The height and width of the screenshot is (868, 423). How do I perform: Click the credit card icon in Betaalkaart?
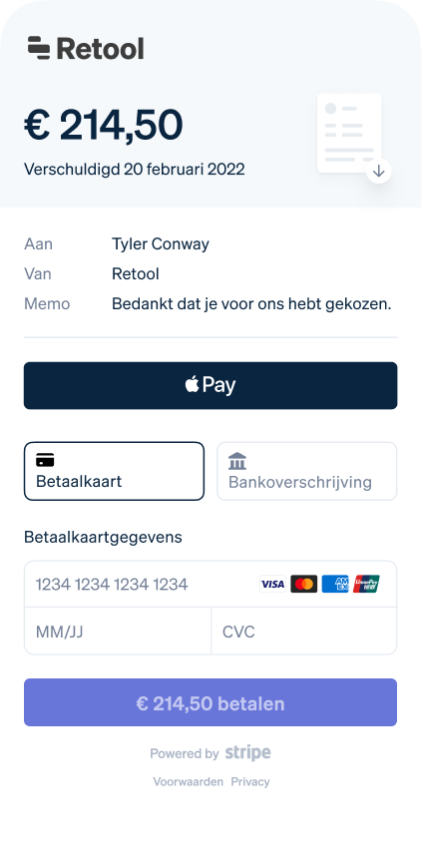coord(45,460)
